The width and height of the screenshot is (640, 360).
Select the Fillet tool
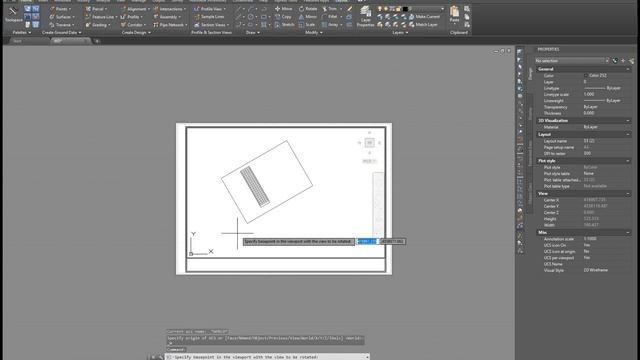click(331, 17)
